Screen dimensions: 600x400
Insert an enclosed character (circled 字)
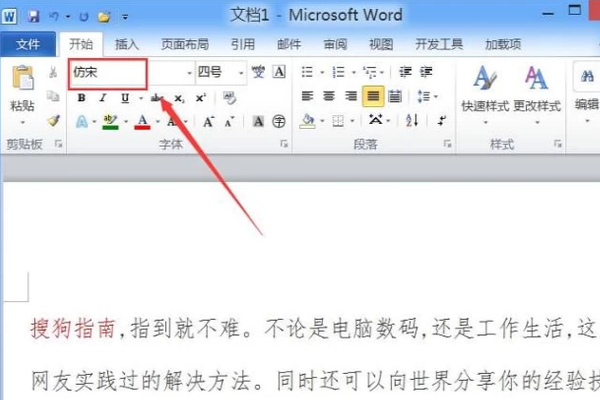click(x=279, y=121)
